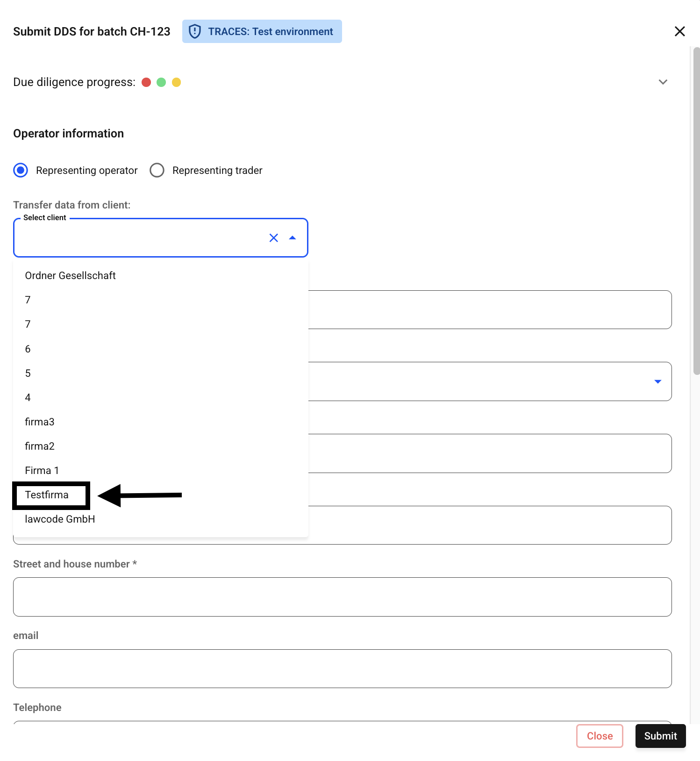Focus the email input field
Screen dimensions: 700x761
point(343,668)
